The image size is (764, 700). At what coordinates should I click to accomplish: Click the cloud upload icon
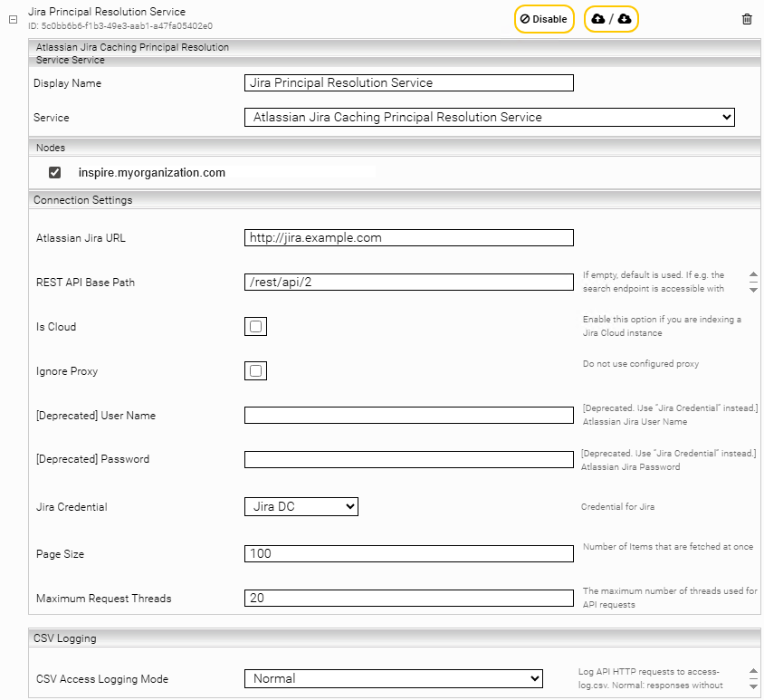coord(598,19)
